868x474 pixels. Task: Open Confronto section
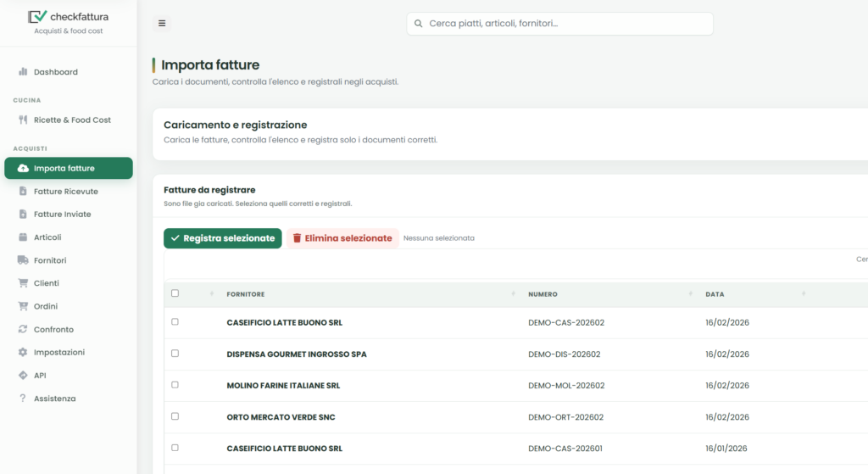coord(69,330)
